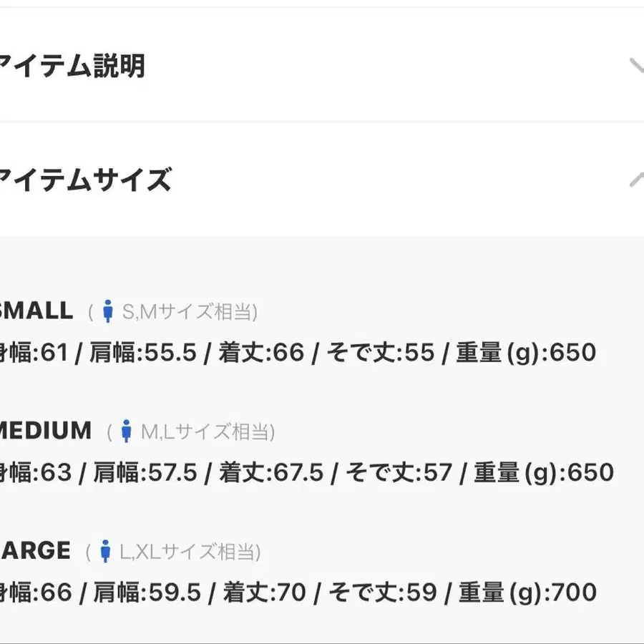Collapse the アイテムサイズ section with its chevron
Image resolution: width=644 pixels, height=644 pixels.
point(636,180)
